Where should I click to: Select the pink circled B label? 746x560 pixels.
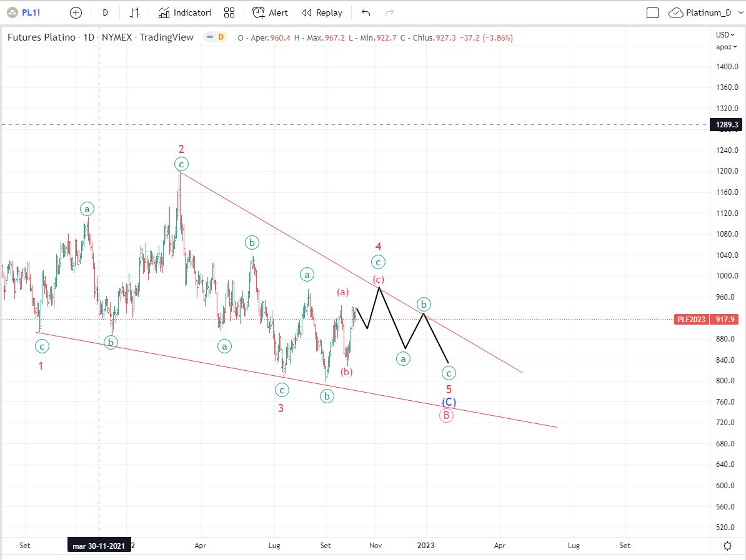click(446, 416)
